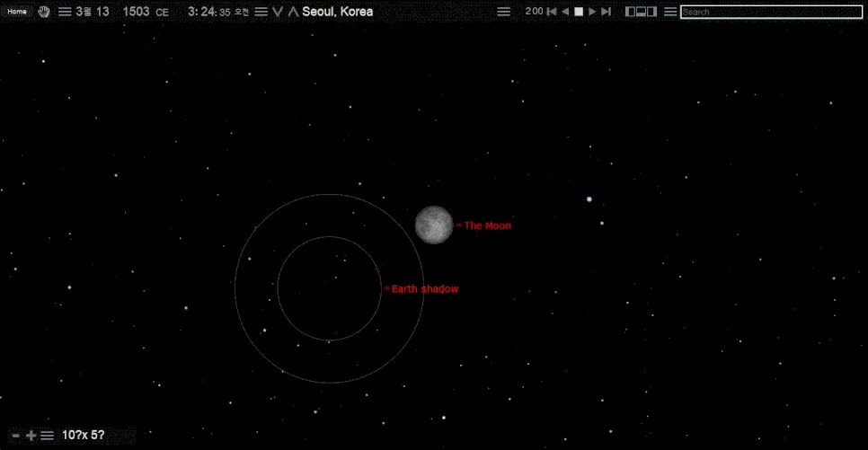Stop time flow
The height and width of the screenshot is (450, 868).
pyautogui.click(x=579, y=12)
